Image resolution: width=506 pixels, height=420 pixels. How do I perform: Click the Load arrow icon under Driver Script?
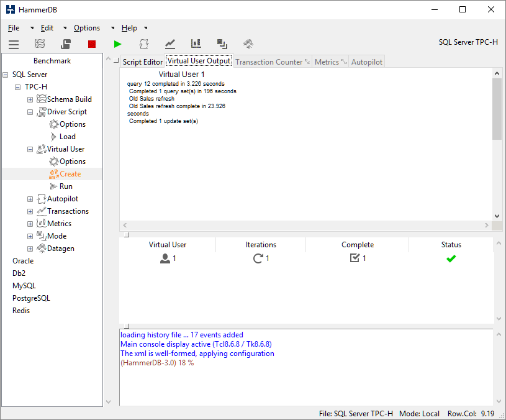[54, 137]
